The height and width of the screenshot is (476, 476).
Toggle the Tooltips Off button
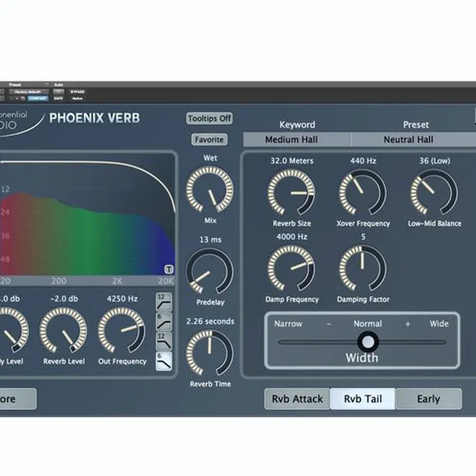point(209,118)
